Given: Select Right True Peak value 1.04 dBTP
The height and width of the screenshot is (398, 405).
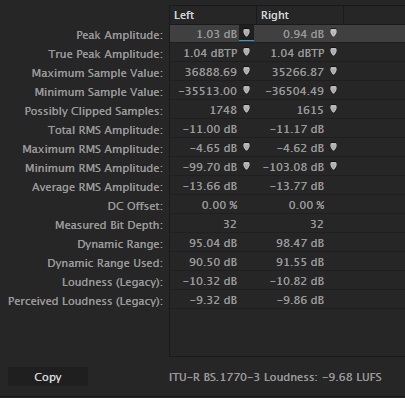Looking at the screenshot, I should [x=297, y=53].
